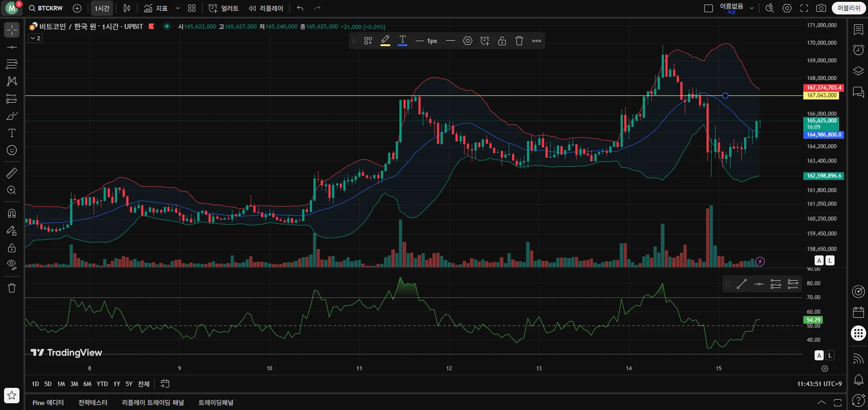Open the 1시간 interval dropdown
Image resolution: width=868 pixels, height=410 pixels.
pos(102,8)
